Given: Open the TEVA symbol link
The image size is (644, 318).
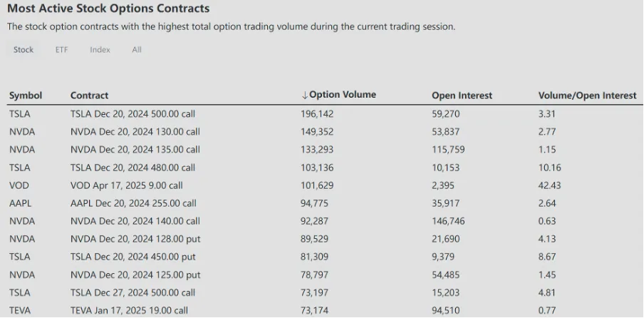Looking at the screenshot, I should click(20, 310).
